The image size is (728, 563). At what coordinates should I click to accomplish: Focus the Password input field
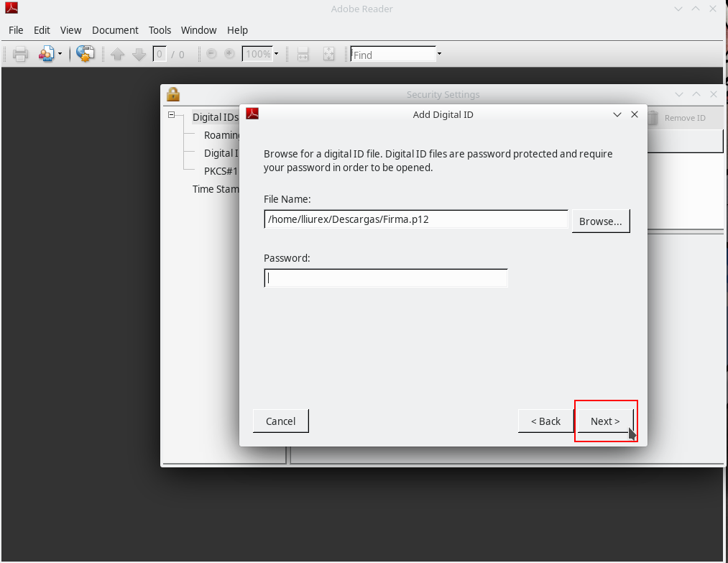point(386,278)
